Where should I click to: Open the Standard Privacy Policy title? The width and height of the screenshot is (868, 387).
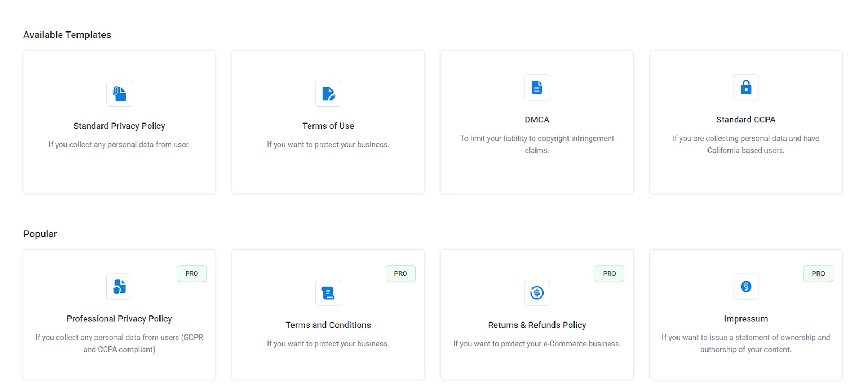pyautogui.click(x=119, y=126)
